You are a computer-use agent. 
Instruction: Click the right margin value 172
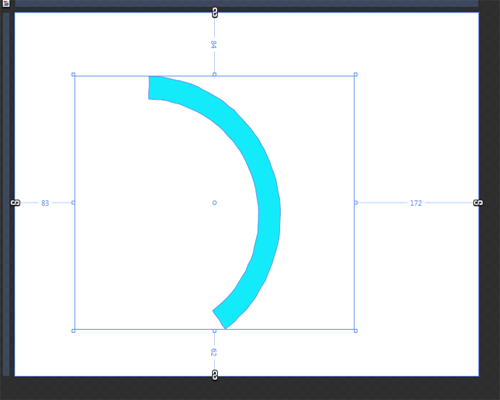[x=416, y=203]
